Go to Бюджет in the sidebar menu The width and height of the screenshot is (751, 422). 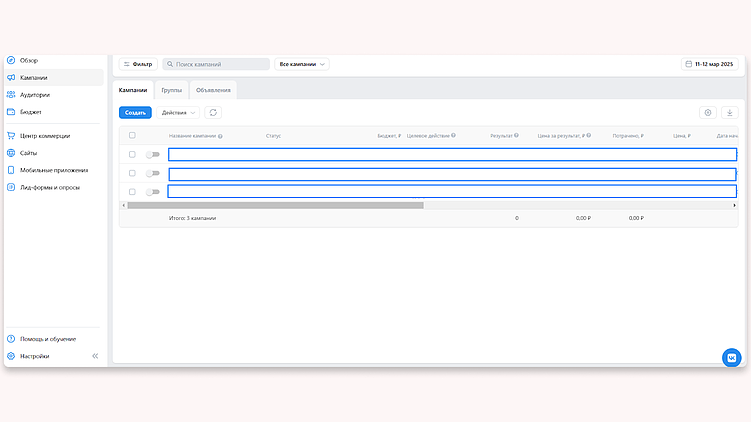[x=31, y=112]
